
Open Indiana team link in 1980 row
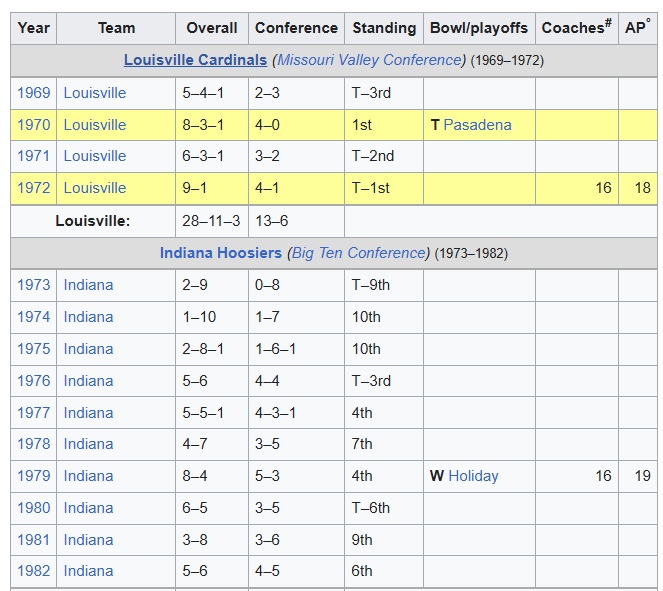click(88, 508)
